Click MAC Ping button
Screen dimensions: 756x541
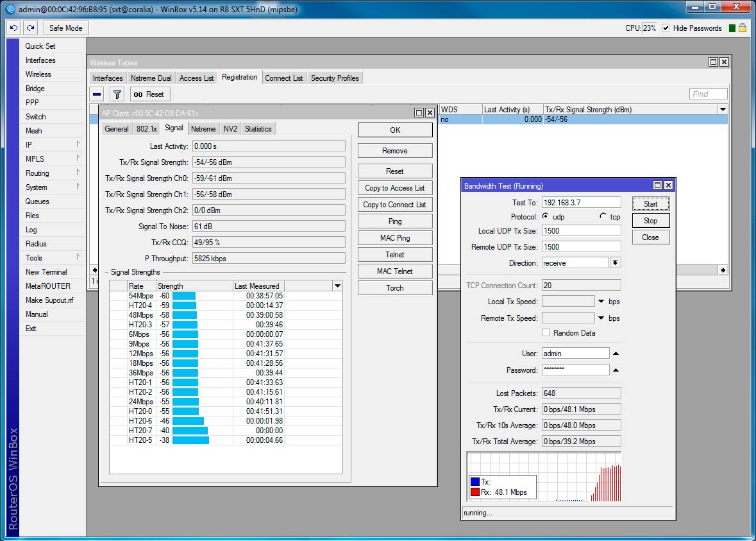[395, 238]
